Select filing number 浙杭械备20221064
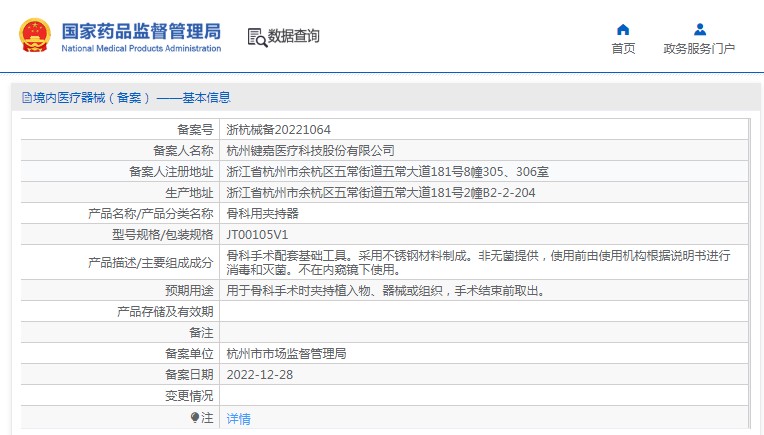 point(279,130)
